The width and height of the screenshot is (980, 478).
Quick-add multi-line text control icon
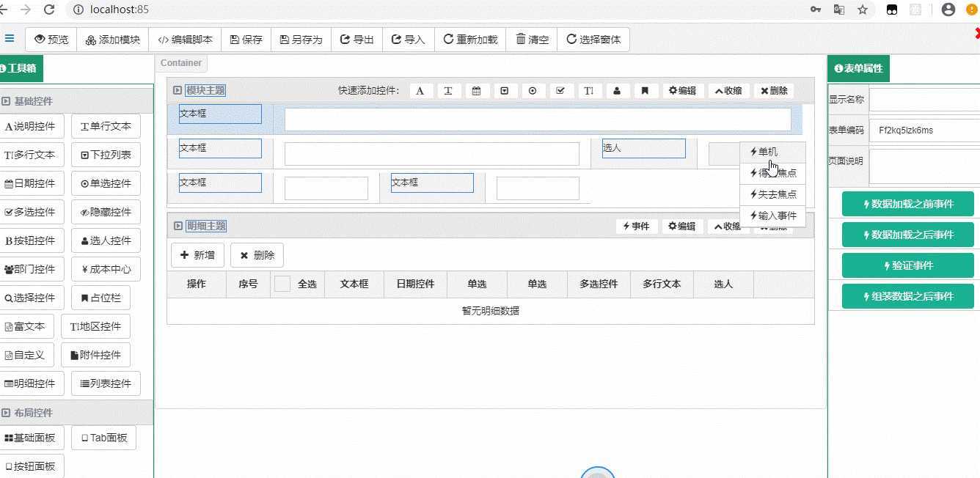[589, 91]
